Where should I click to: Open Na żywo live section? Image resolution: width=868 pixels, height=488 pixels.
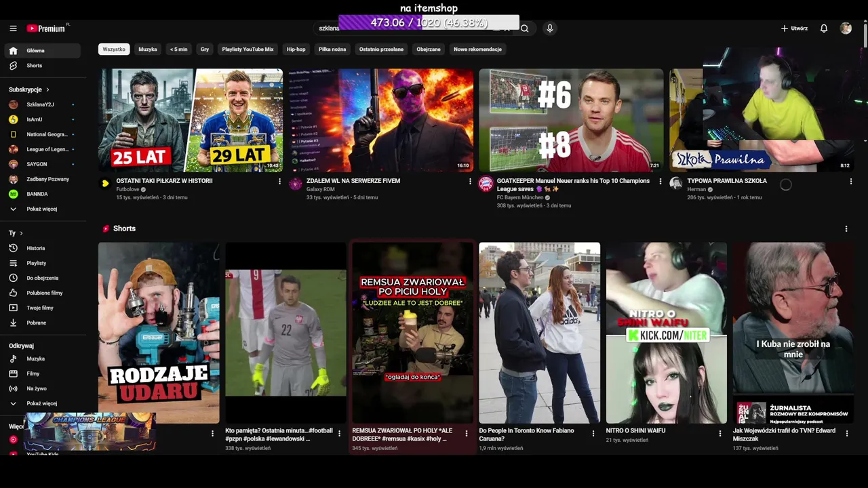coord(42,388)
